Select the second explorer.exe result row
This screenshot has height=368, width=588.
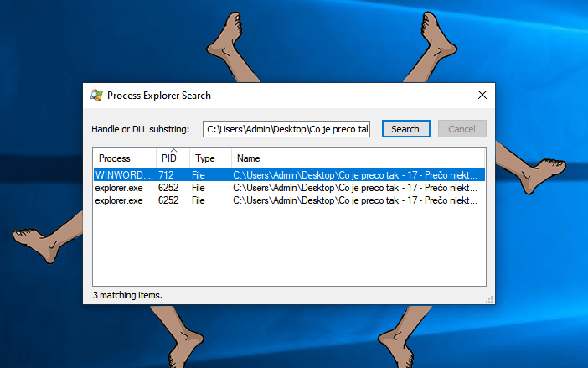[122, 200]
